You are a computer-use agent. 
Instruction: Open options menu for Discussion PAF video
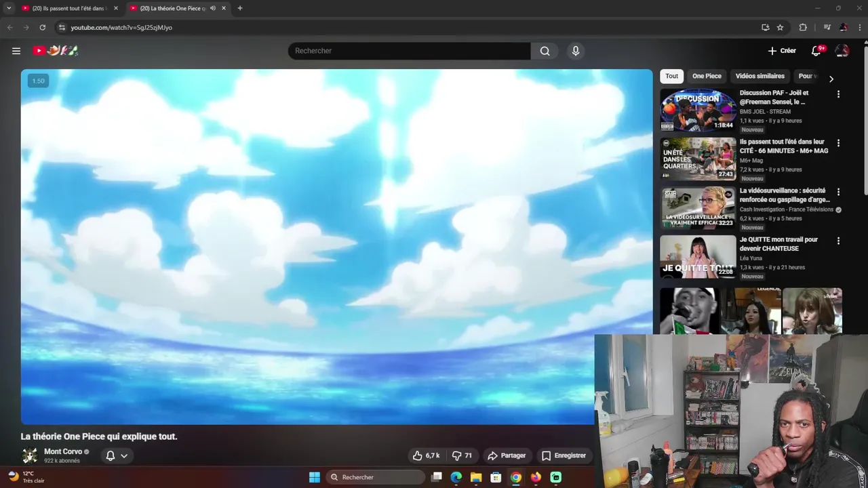click(838, 94)
